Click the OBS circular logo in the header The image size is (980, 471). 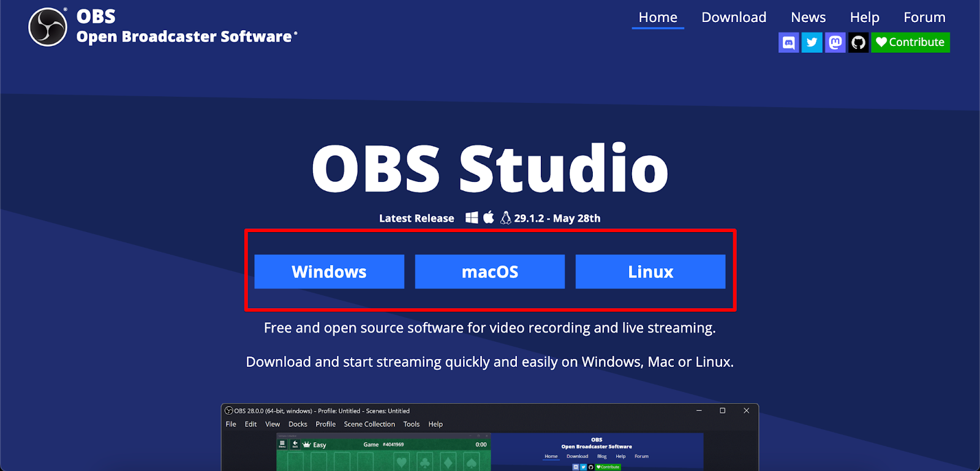[x=48, y=27]
